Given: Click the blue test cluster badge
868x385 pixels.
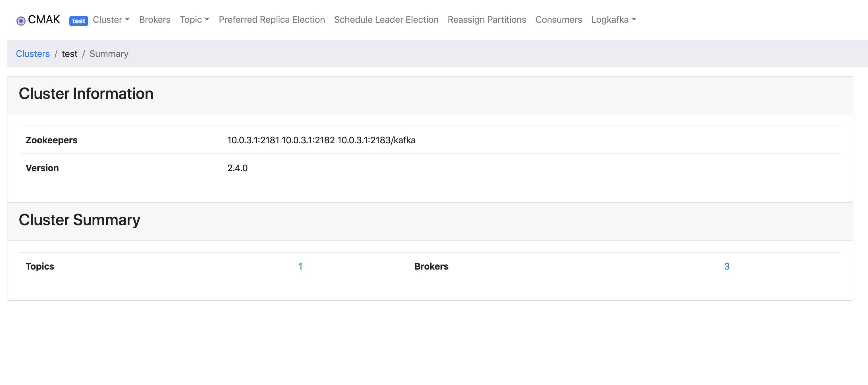Looking at the screenshot, I should coord(78,21).
